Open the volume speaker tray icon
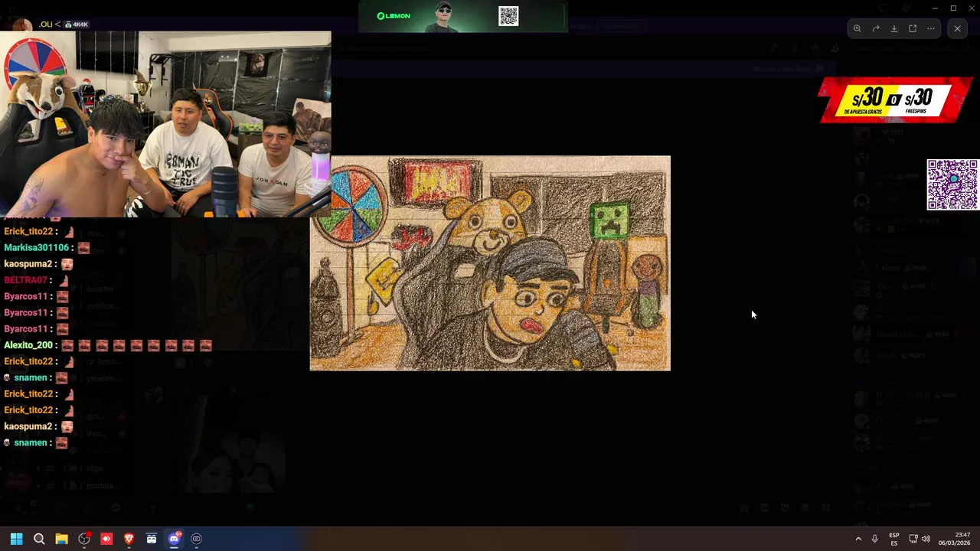Screen dimensions: 980x551 [926, 539]
